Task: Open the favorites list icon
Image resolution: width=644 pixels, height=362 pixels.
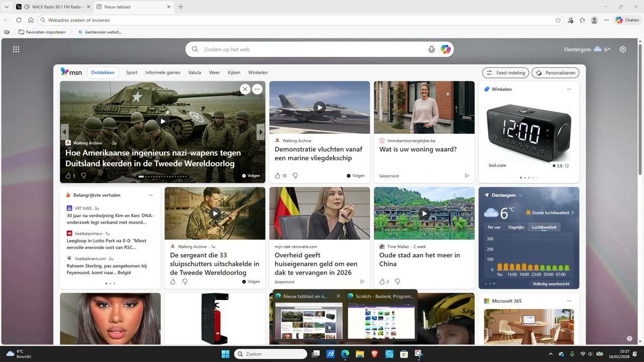Action: pos(582,20)
